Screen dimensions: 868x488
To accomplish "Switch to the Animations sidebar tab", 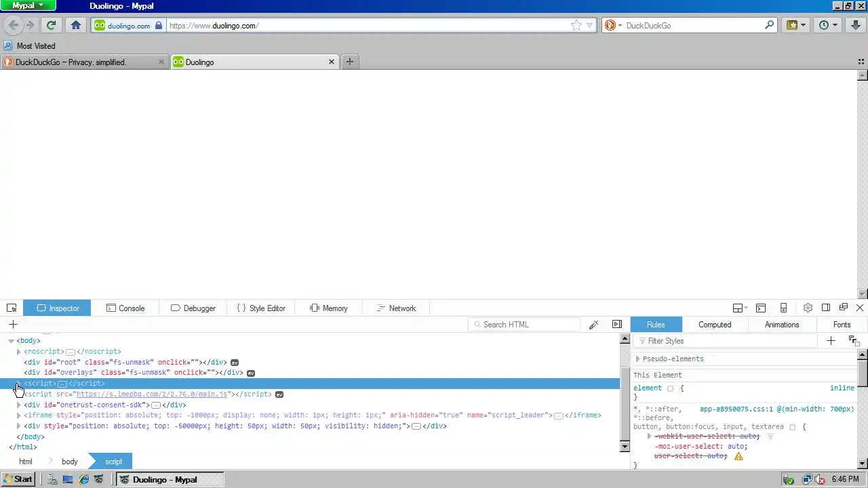I will click(x=782, y=325).
